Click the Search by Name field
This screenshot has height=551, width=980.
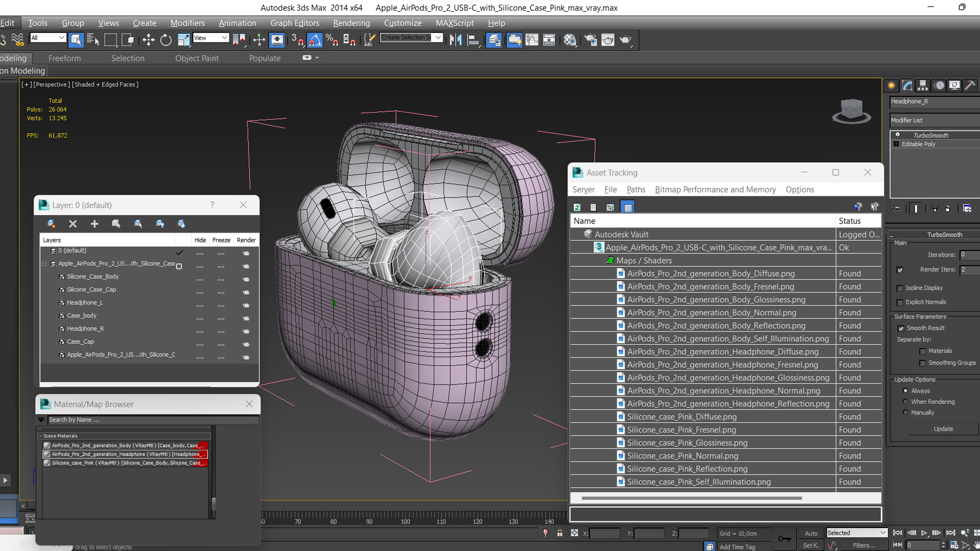[153, 420]
